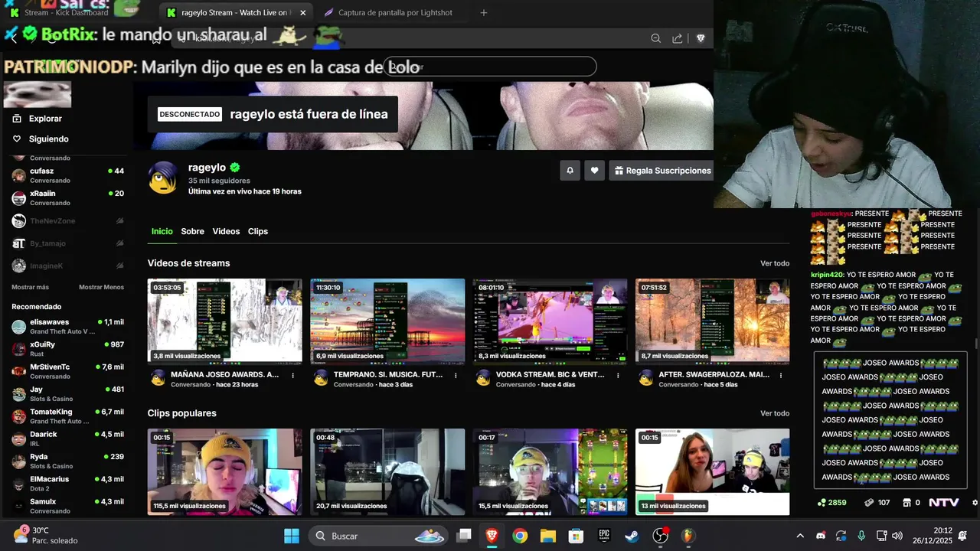
Task: Open the VODKA STREAM video thumbnail
Action: tap(550, 321)
